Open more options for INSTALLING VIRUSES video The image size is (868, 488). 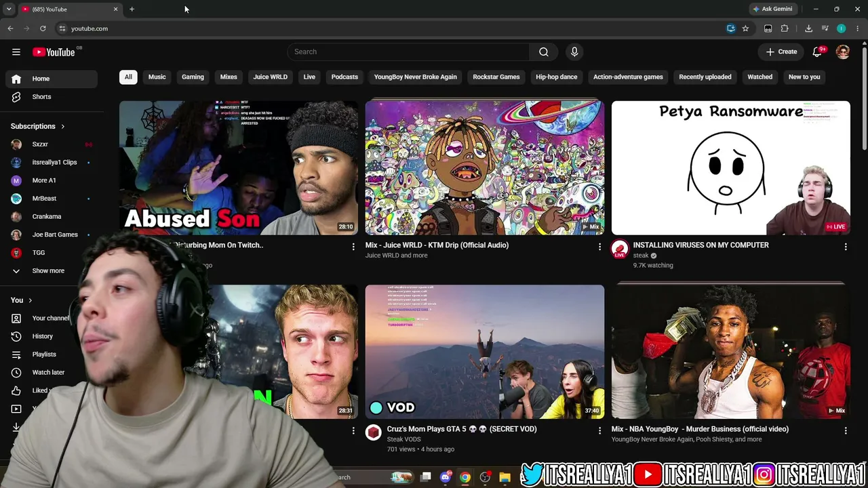tap(846, 247)
